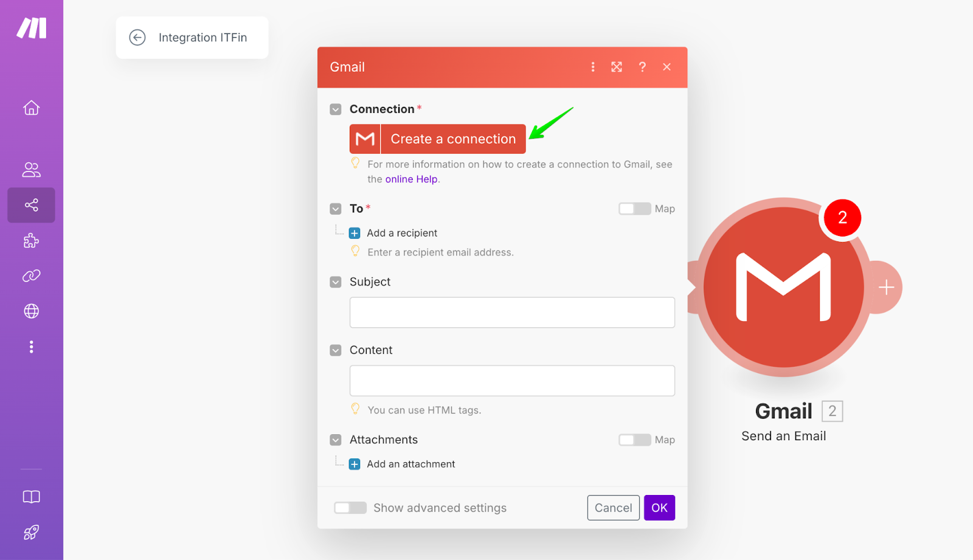Open the Gmail dialog's three-dot options menu

593,67
